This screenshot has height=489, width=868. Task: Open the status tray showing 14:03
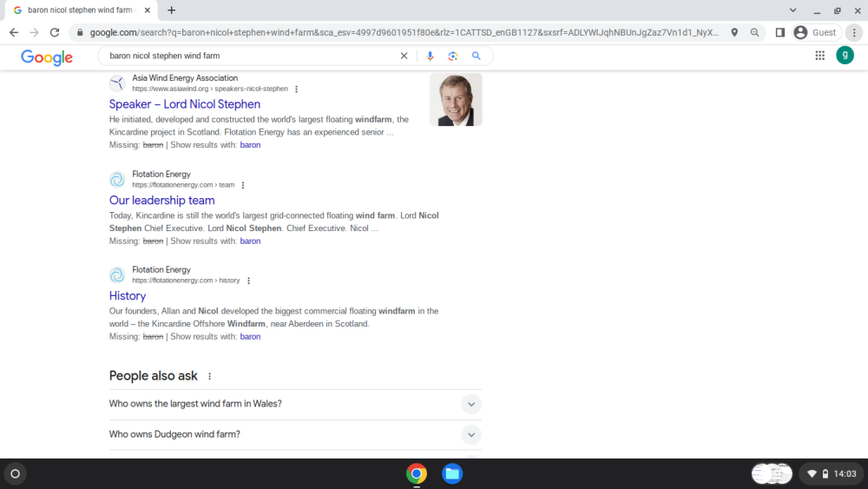(x=832, y=474)
